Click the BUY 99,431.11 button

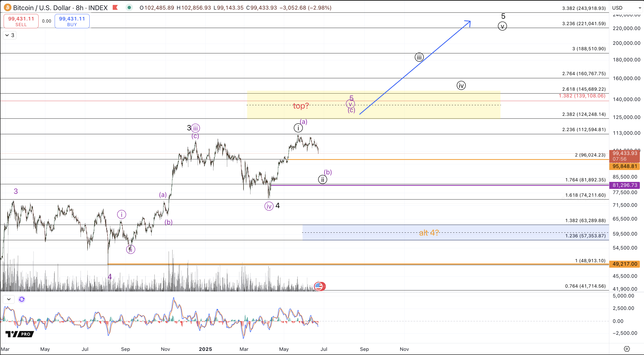72,21
